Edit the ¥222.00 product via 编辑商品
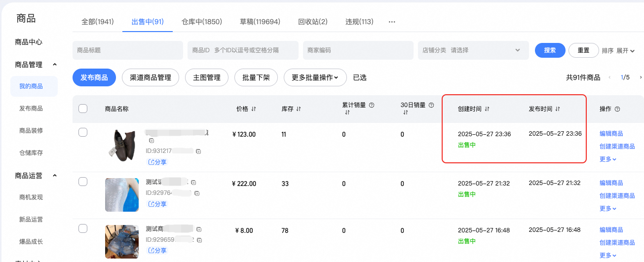644x262 pixels. (x=611, y=183)
